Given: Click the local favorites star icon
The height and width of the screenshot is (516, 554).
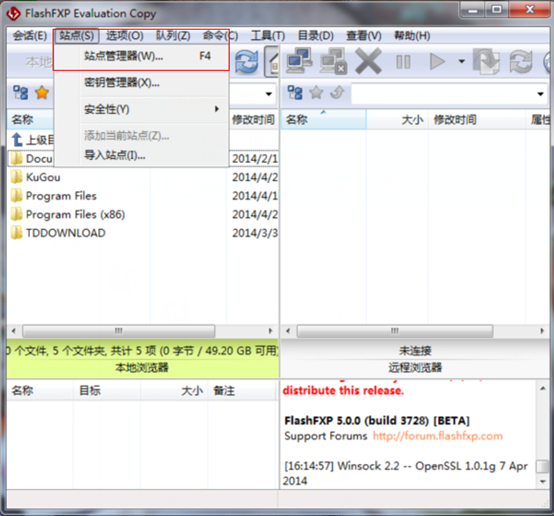Looking at the screenshot, I should 42,93.
